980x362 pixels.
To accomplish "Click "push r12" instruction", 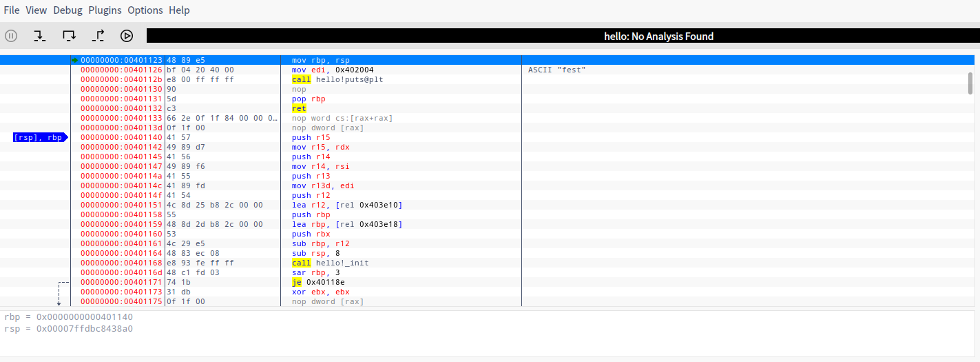I will click(311, 195).
